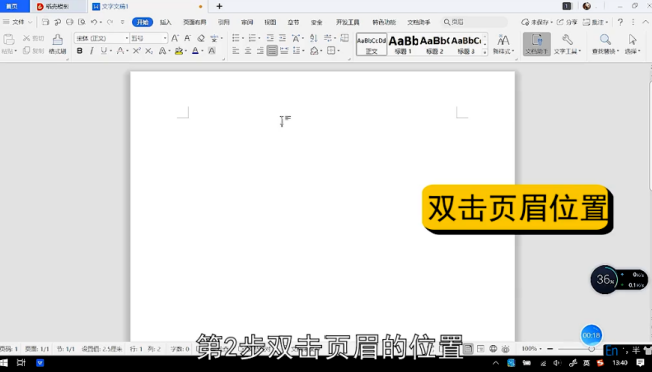Open the font size dropdown
This screenshot has width=652, height=372.
coord(165,38)
